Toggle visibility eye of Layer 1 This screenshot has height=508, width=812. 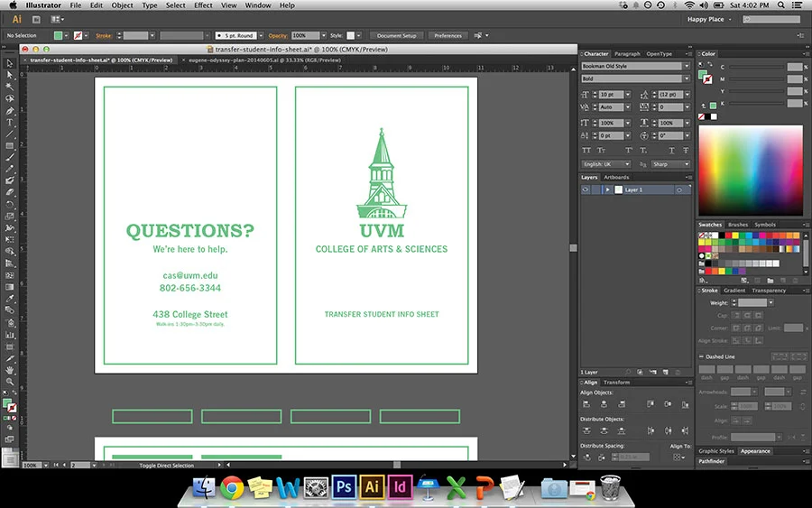pos(586,190)
